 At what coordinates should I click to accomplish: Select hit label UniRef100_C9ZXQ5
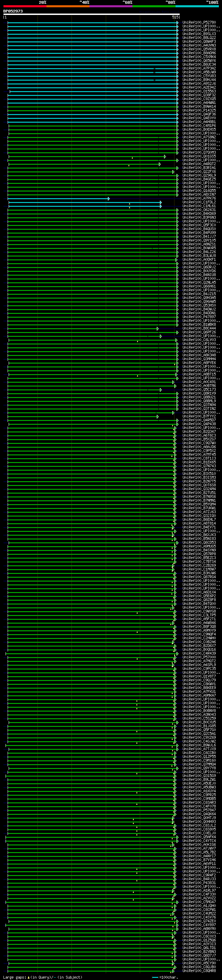pyautogui.click(x=199, y=99)
